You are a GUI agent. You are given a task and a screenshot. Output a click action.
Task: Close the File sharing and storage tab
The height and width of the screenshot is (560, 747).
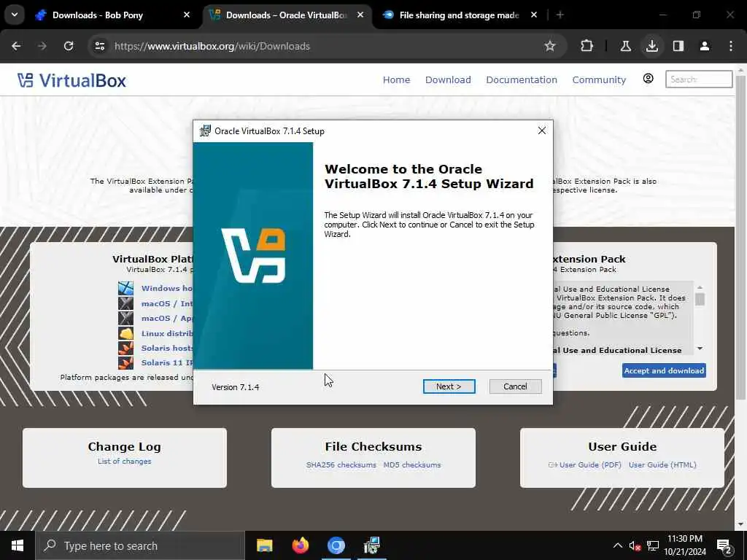click(x=534, y=15)
